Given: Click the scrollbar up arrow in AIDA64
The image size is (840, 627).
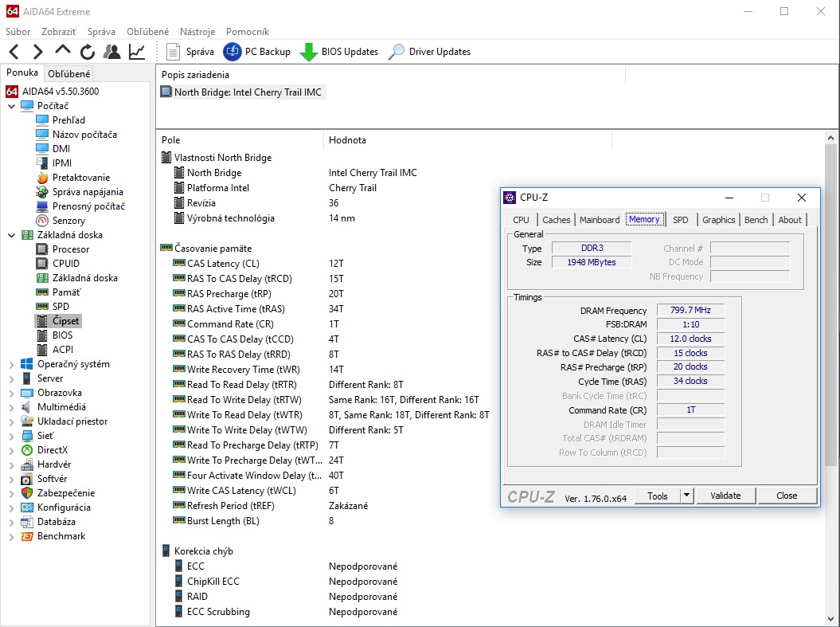Looking at the screenshot, I should [830, 139].
